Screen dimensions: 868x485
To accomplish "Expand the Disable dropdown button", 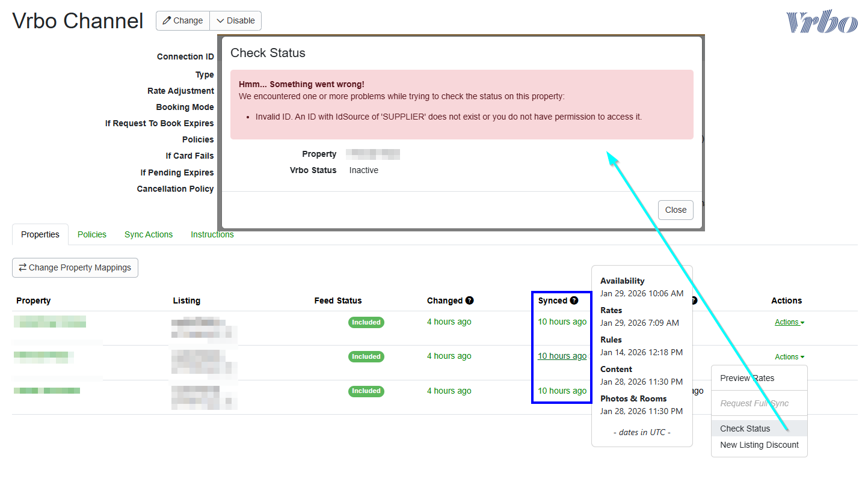I will click(235, 20).
